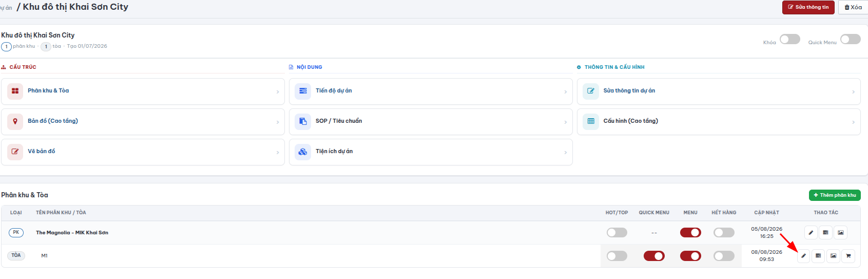Expand Cấu hình (Cao tầng) card chevron

[x=854, y=122]
